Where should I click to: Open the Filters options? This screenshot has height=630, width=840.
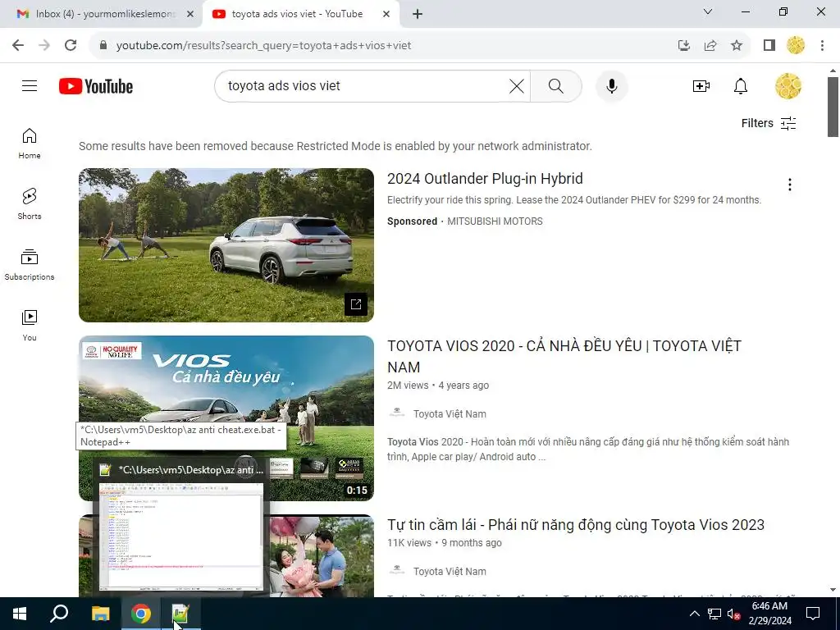769,123
